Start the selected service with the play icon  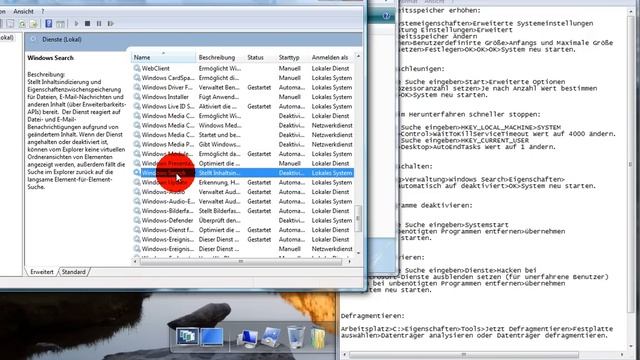76,24
